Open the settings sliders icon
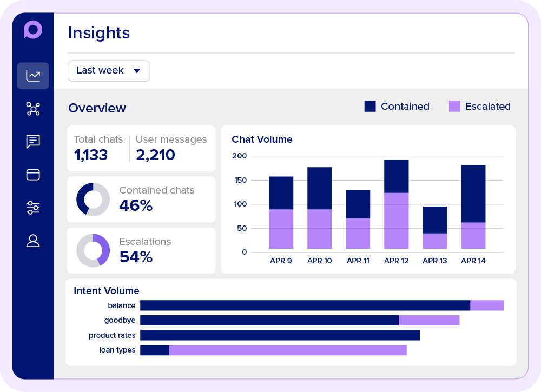Viewport: 541px width, 392px height. pos(33,208)
